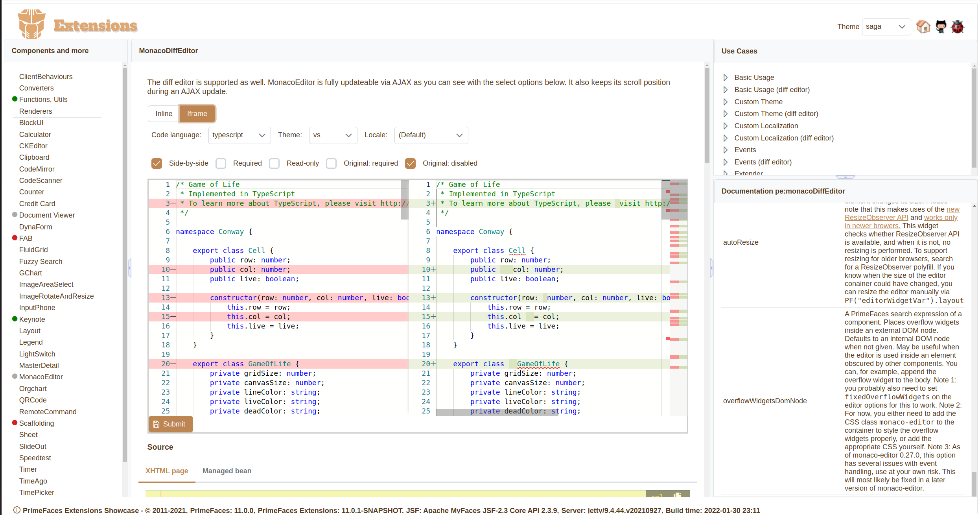Click the save icon on the Submit button
Screen dimensions: 980x515
pos(157,424)
